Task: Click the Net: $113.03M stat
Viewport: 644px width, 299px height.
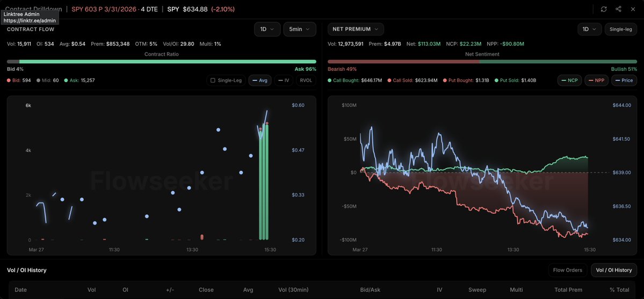Action: (x=423, y=43)
